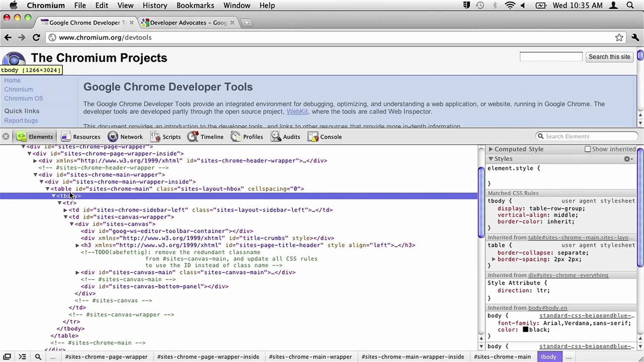Open the Window menu

click(236, 6)
